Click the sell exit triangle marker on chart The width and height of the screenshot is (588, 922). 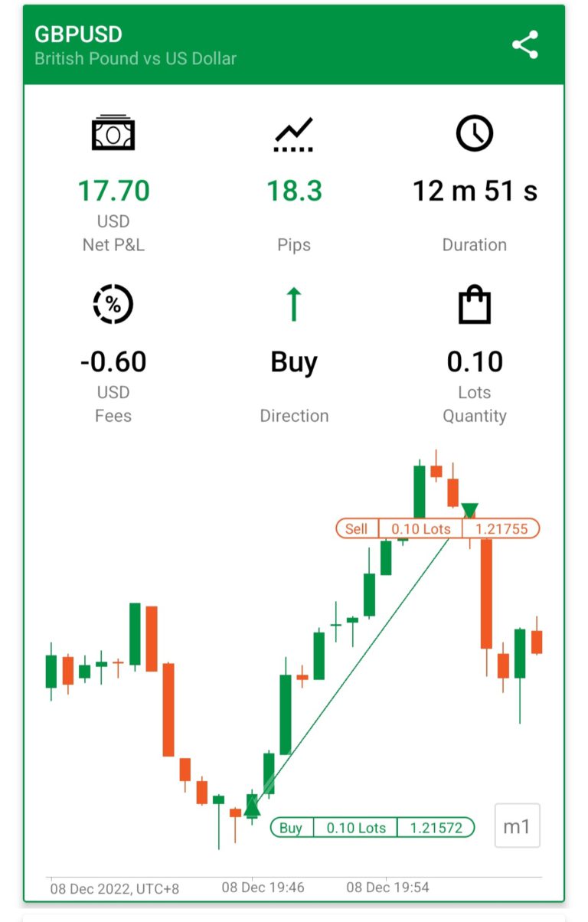pyautogui.click(x=469, y=510)
